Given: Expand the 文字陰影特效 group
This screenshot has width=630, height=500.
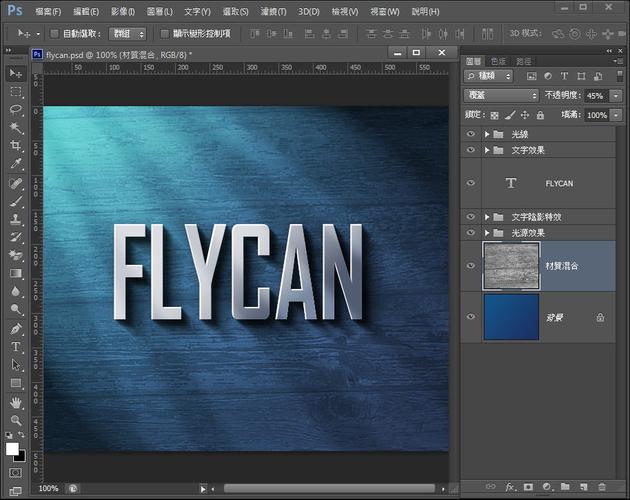Looking at the screenshot, I should (x=487, y=217).
